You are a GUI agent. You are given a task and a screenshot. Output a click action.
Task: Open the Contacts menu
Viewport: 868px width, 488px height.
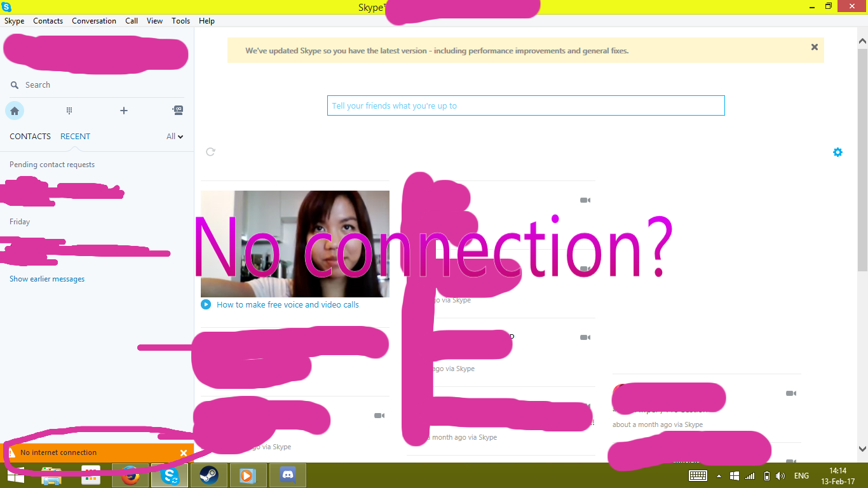click(48, 21)
